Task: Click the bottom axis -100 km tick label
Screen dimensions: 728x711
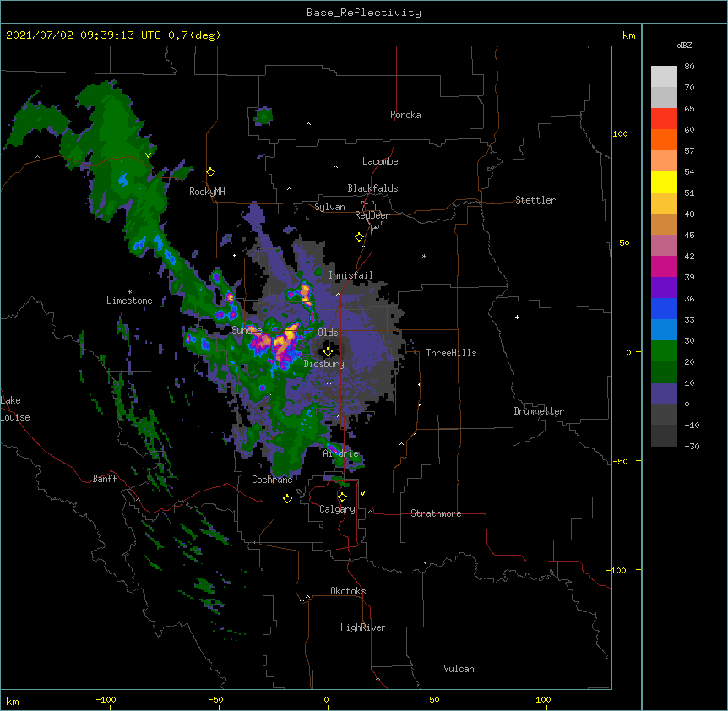Action: [x=106, y=699]
